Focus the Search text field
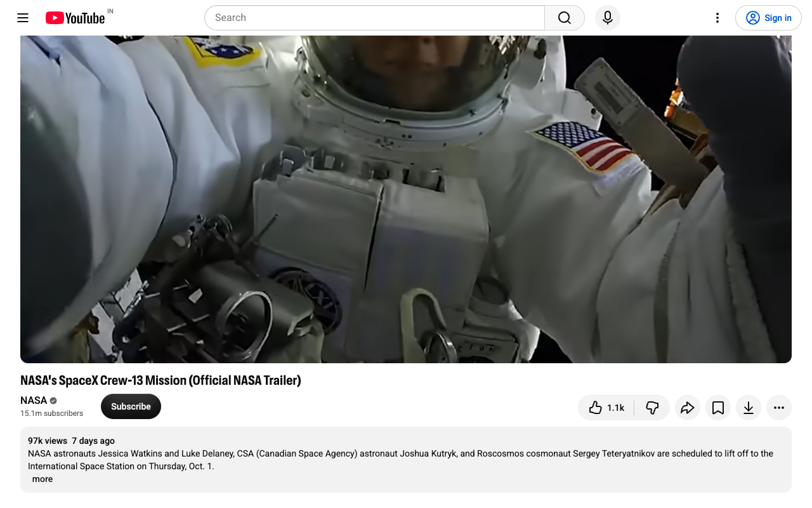Screen dimensions: 812x508 pyautogui.click(x=374, y=18)
